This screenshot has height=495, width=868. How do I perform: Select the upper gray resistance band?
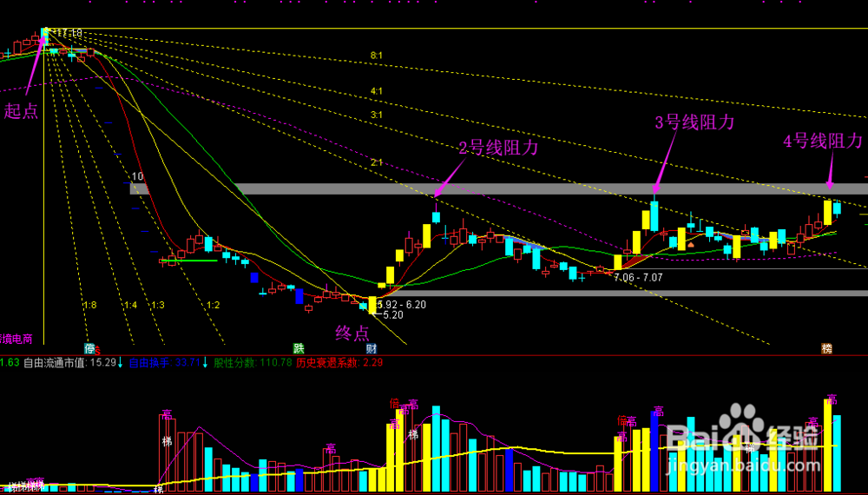(499, 188)
